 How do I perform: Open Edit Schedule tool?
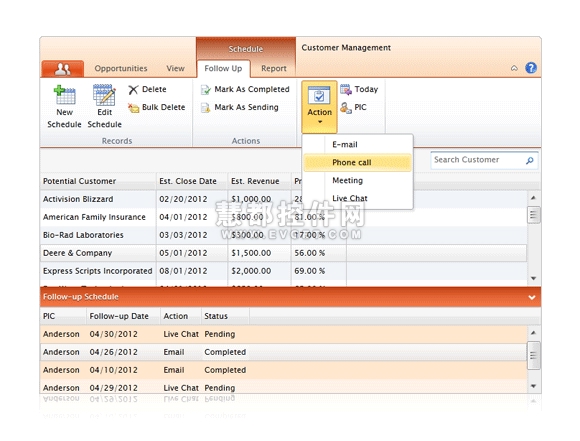pyautogui.click(x=104, y=106)
